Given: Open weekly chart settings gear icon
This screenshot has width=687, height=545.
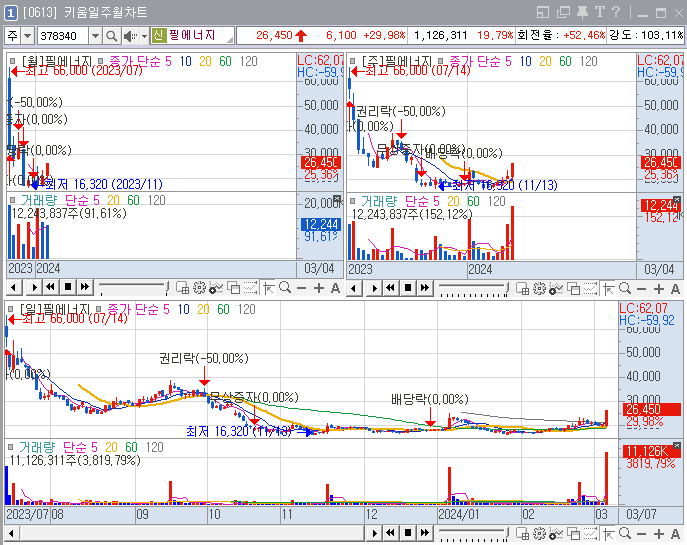Looking at the screenshot, I should point(539,288).
